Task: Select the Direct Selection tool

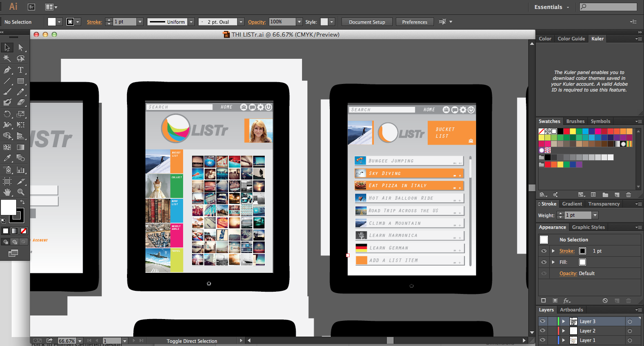Action: click(x=21, y=48)
